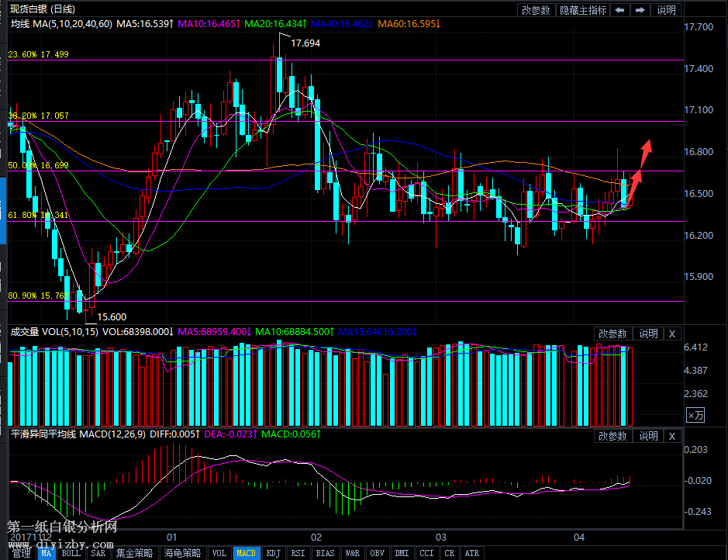Click the right arrow navigation button
This screenshot has height=560, width=728.
click(x=640, y=10)
